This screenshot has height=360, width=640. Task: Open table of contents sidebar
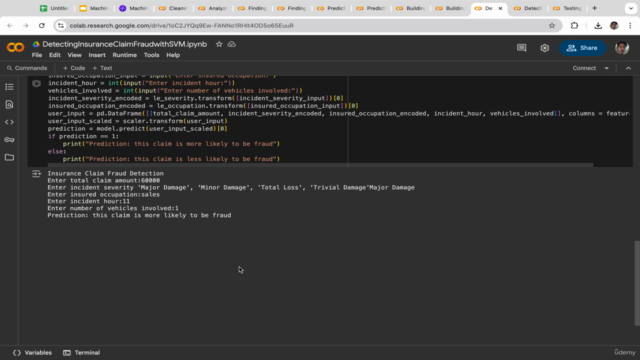tap(9, 87)
